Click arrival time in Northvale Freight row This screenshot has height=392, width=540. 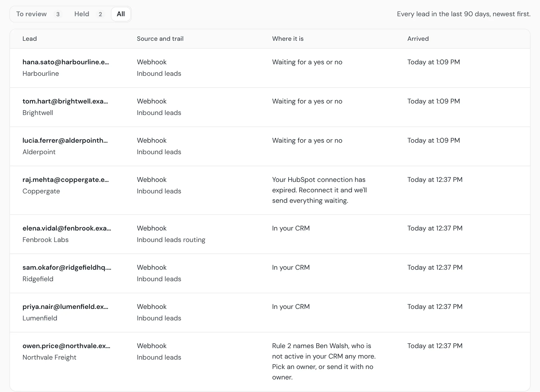pyautogui.click(x=435, y=346)
